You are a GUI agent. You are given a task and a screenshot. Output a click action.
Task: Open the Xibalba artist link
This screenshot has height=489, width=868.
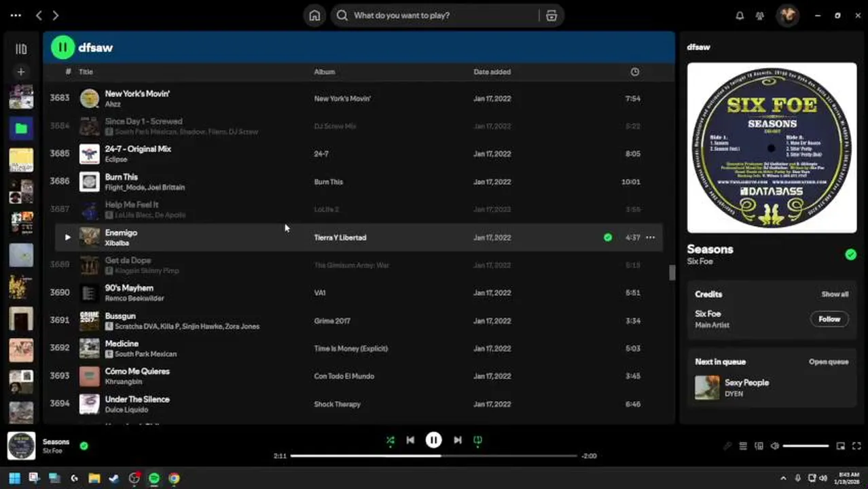(x=117, y=243)
